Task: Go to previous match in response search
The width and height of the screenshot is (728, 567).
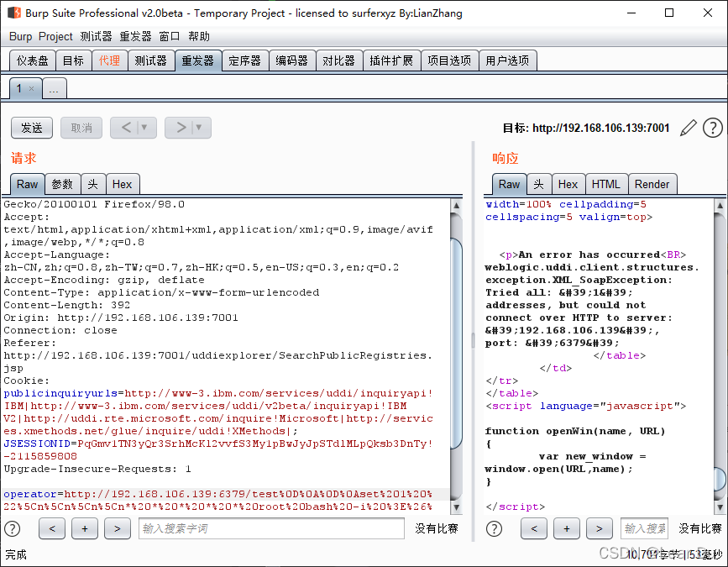Action: click(534, 528)
